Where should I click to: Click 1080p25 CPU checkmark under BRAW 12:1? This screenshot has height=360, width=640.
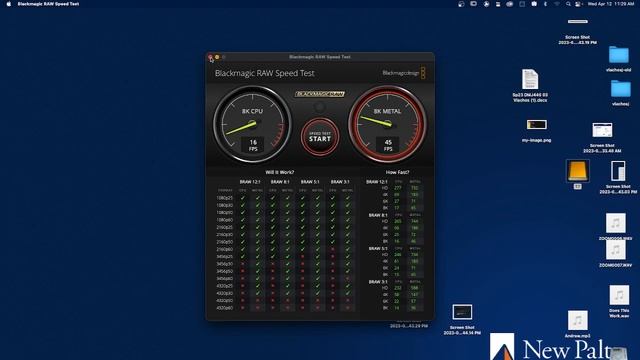point(242,198)
